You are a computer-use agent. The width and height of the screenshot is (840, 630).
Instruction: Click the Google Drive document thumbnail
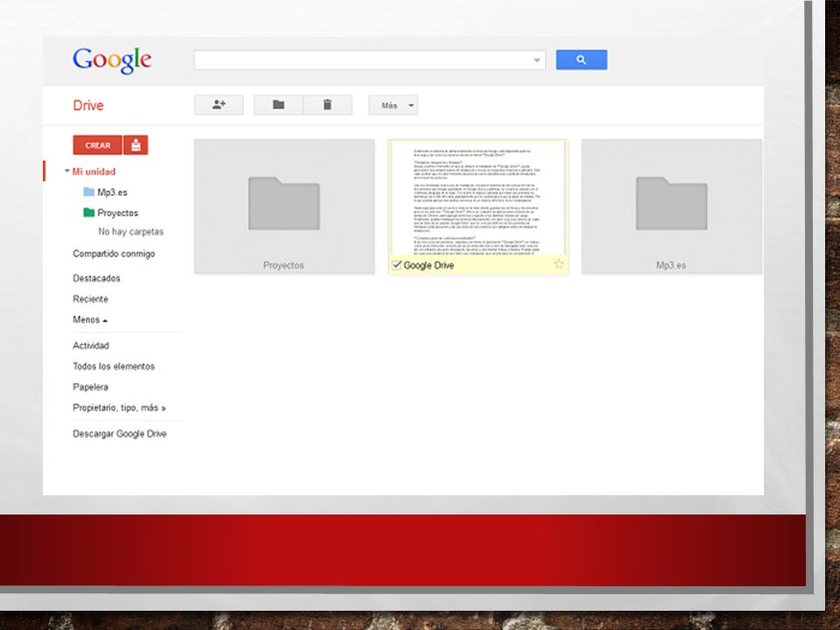pos(478,198)
